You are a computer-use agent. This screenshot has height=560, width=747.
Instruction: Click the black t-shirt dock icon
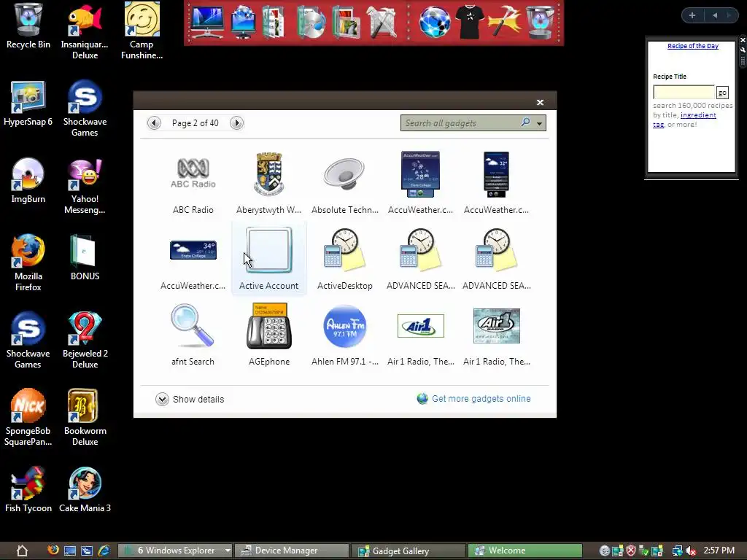(x=469, y=22)
